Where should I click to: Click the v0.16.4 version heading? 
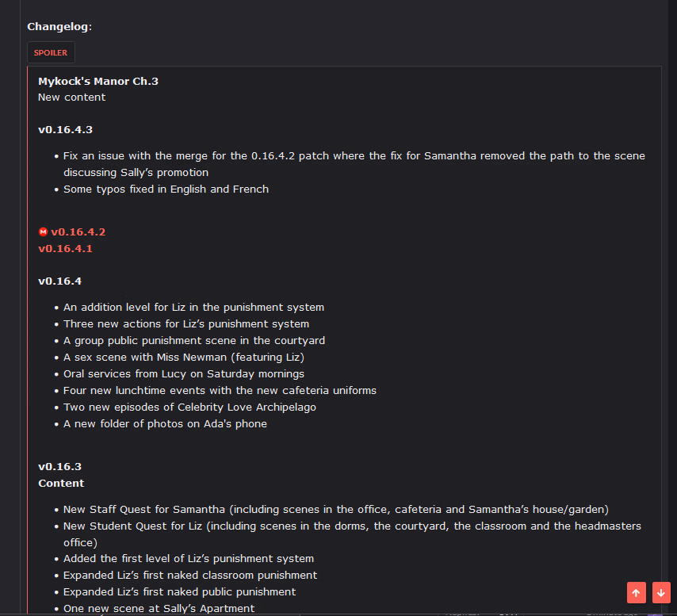59,281
